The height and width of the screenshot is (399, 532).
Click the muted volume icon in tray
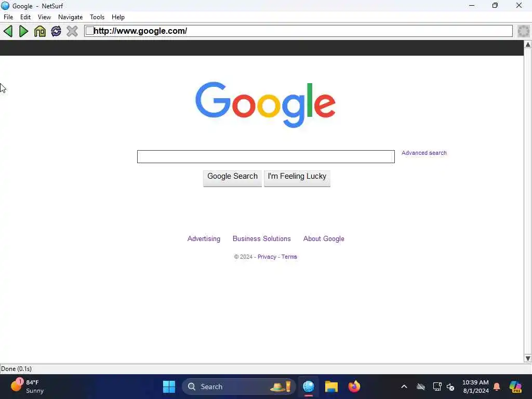pos(450,387)
